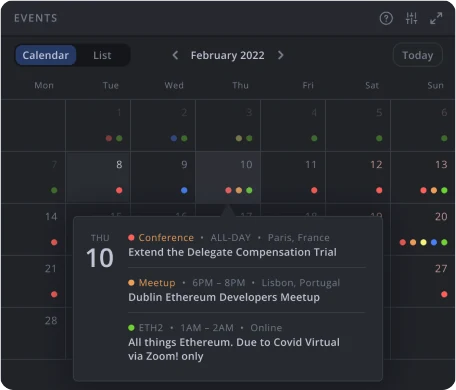
Task: Open Dublin Ethereum Developers Meetup event
Action: pyautogui.click(x=224, y=297)
